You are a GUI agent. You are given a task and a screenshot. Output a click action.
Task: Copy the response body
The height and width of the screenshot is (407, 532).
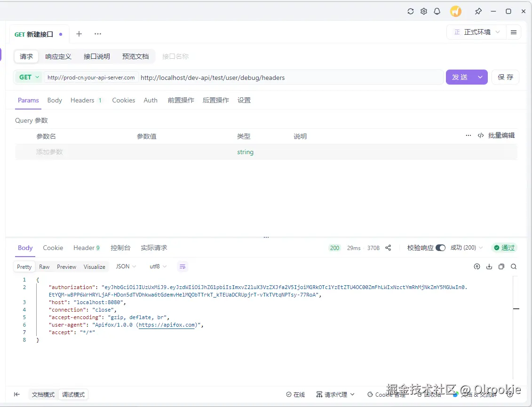501,266
